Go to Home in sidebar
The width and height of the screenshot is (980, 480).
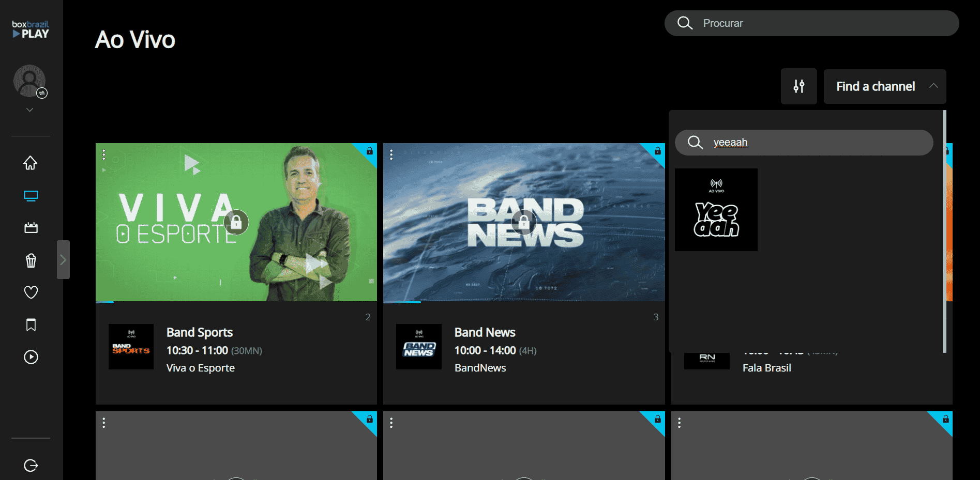pos(31,163)
